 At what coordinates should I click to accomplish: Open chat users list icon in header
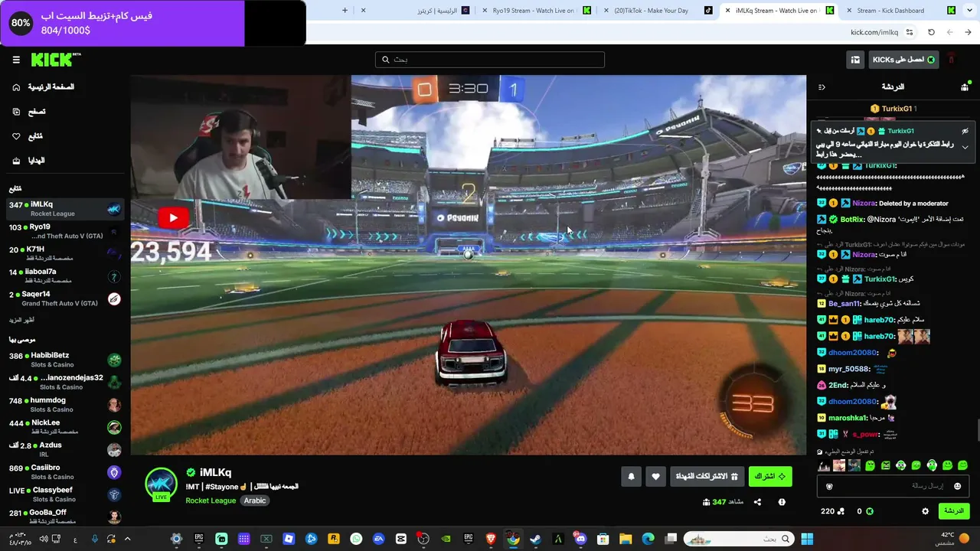pos(965,87)
